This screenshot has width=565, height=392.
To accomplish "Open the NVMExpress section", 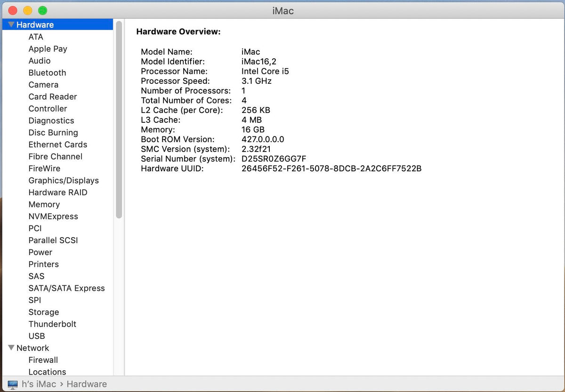I will tap(53, 216).
